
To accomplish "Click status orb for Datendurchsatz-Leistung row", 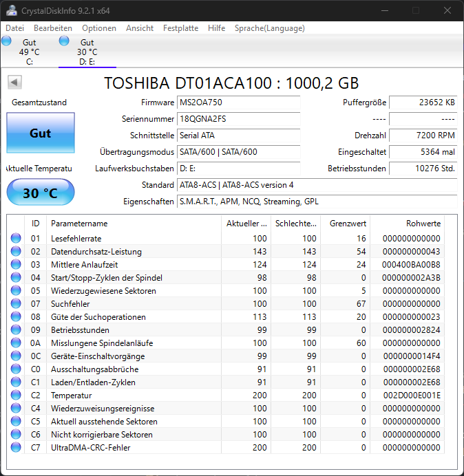I will coord(16,251).
